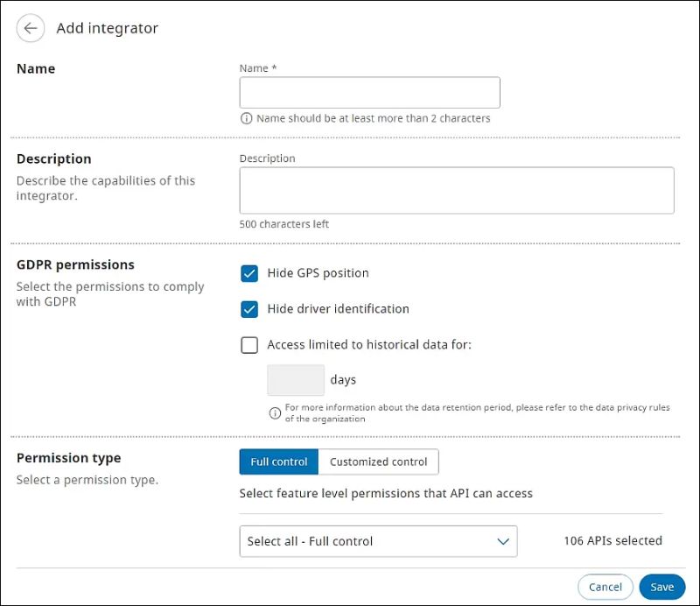Click the dropdown chevron arrow

503,541
